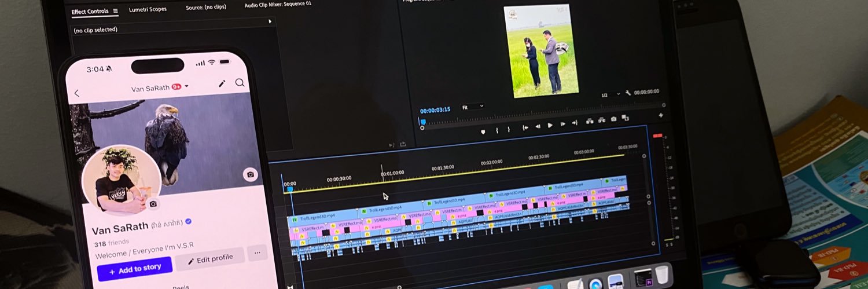
Task: Click the Program monitor playhead marker
Action: click(422, 122)
